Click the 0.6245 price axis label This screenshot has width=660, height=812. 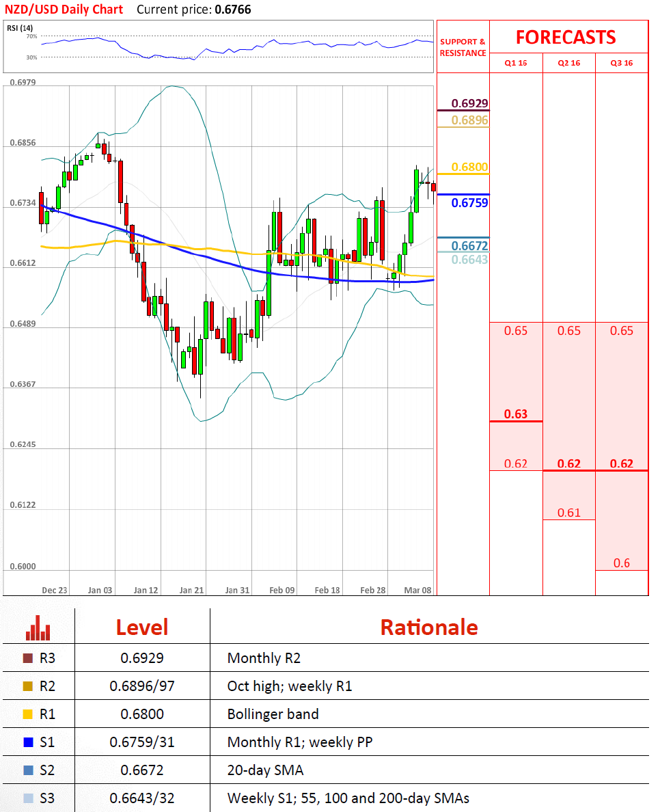(x=23, y=444)
